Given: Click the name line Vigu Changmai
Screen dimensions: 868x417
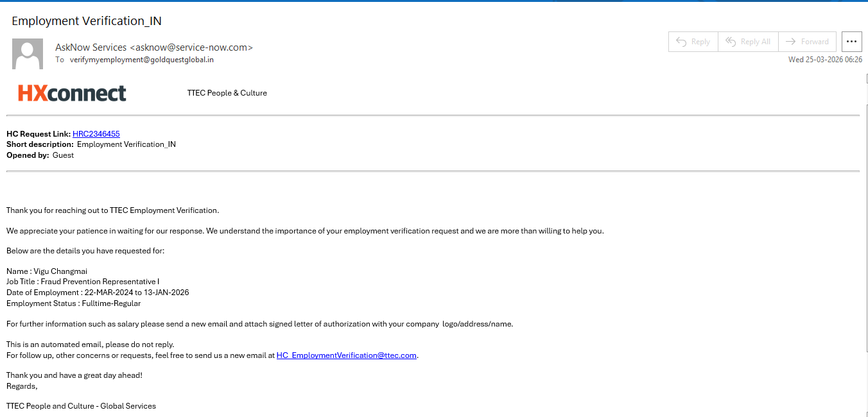Looking at the screenshot, I should pyautogui.click(x=47, y=271).
